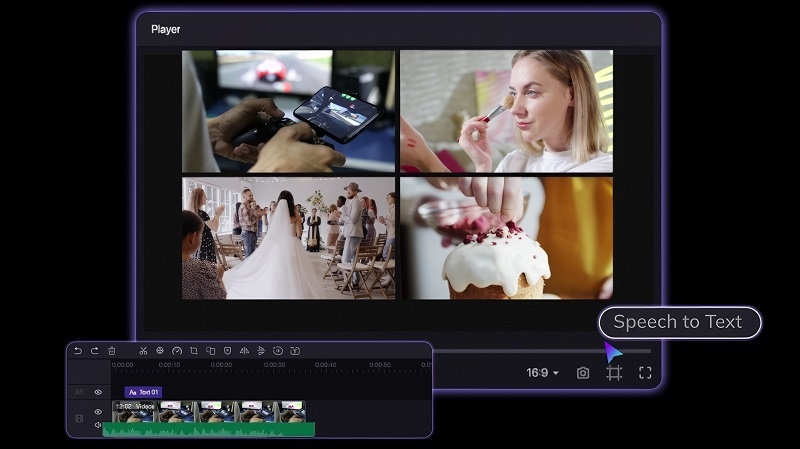Take a snapshot with the camera icon
Viewport: 800px width, 449px height.
pyautogui.click(x=583, y=373)
